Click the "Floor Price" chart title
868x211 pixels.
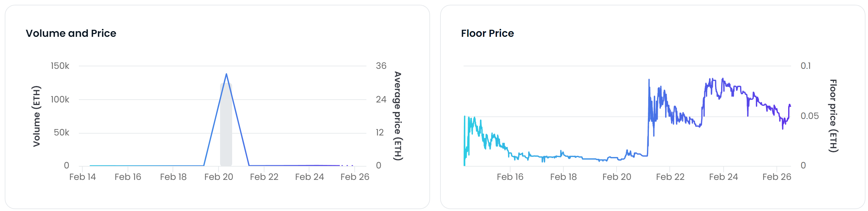[x=487, y=33]
